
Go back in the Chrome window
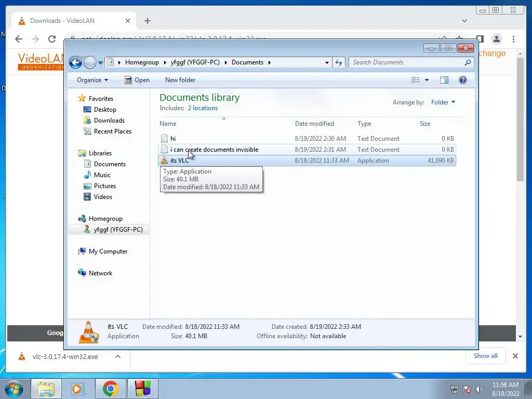tap(19, 39)
